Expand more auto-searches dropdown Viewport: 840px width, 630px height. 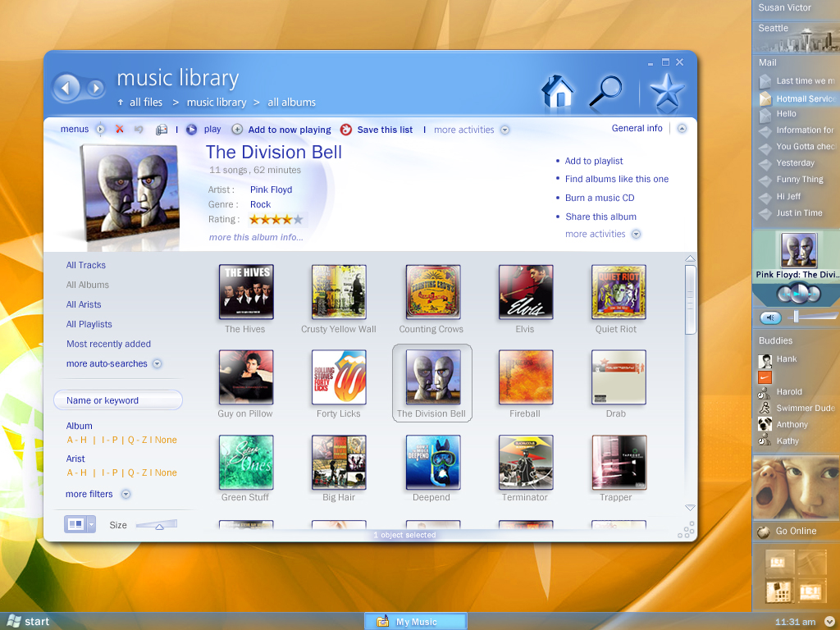tap(157, 363)
